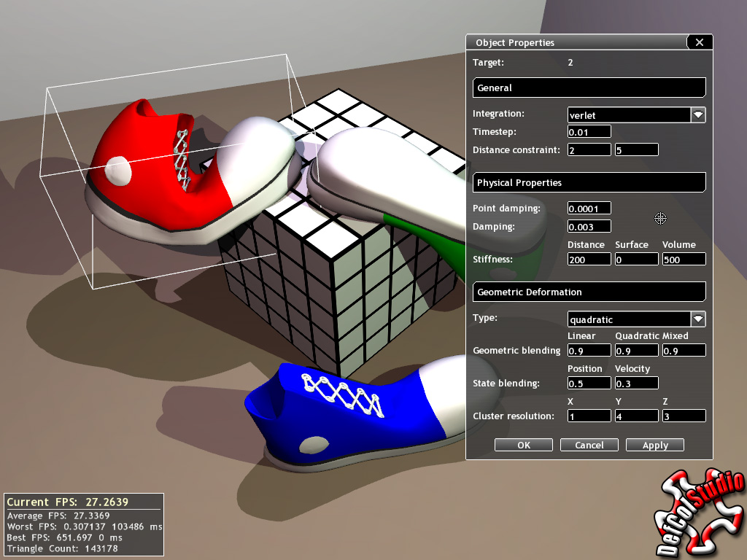Edit the Volume stiffness field
Screen dimensions: 747x560
click(684, 260)
